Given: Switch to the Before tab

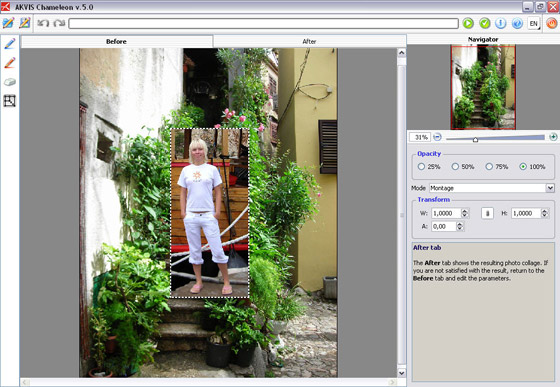Looking at the screenshot, I should [x=116, y=41].
